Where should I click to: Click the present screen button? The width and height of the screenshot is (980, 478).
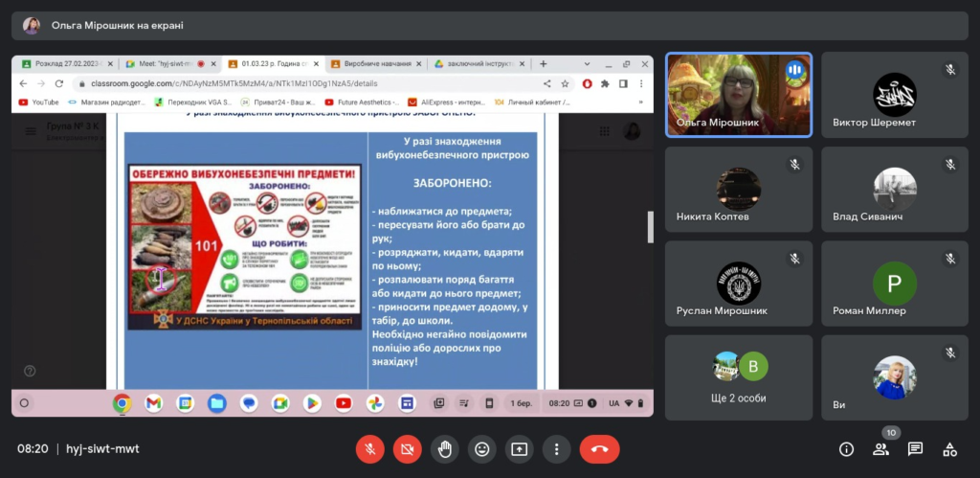[x=520, y=448]
